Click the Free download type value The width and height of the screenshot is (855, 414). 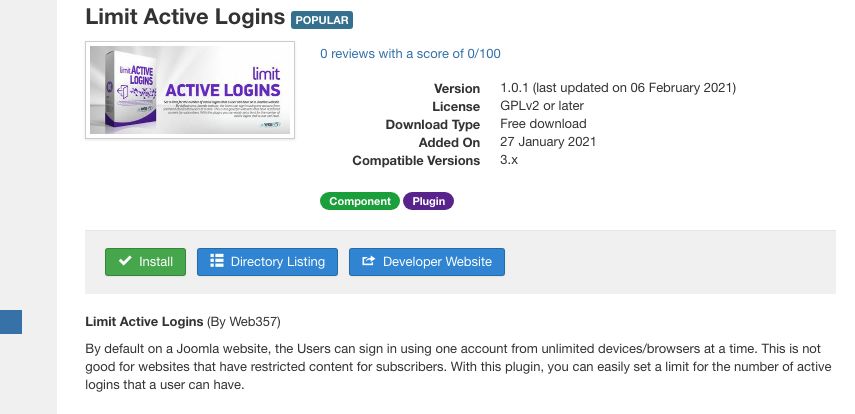(x=543, y=124)
